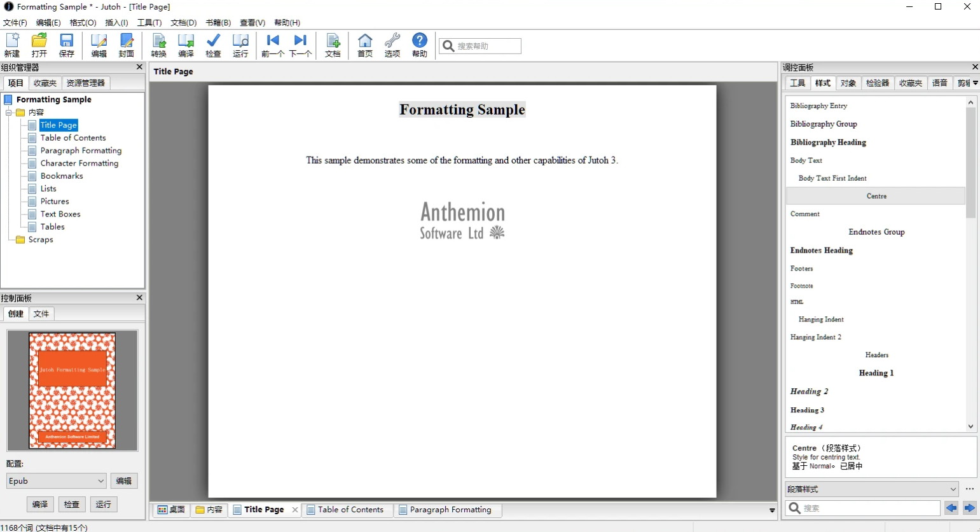Switch to the 检验器 tab

click(x=878, y=83)
